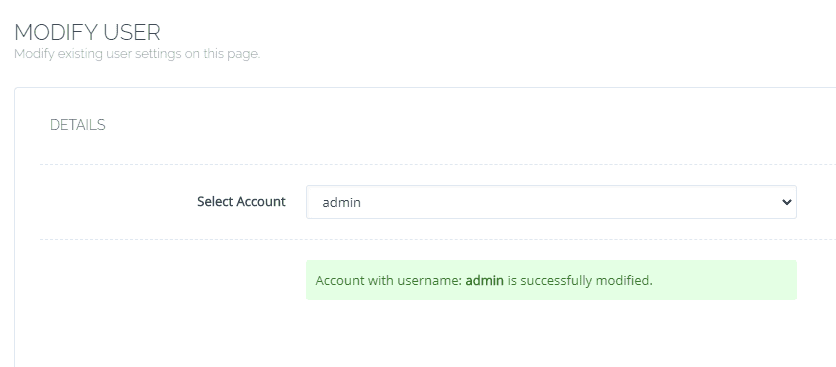Image resolution: width=836 pixels, height=367 pixels.
Task: Click the 'admin' value in the combo box
Action: click(342, 203)
